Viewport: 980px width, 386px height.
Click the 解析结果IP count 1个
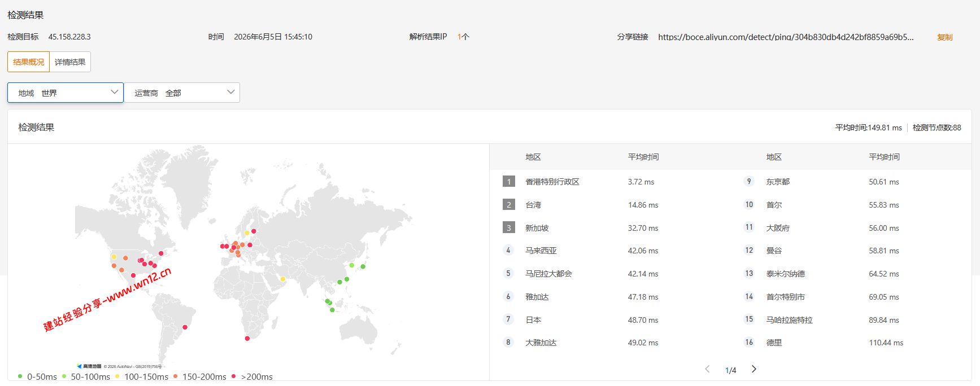tap(463, 37)
